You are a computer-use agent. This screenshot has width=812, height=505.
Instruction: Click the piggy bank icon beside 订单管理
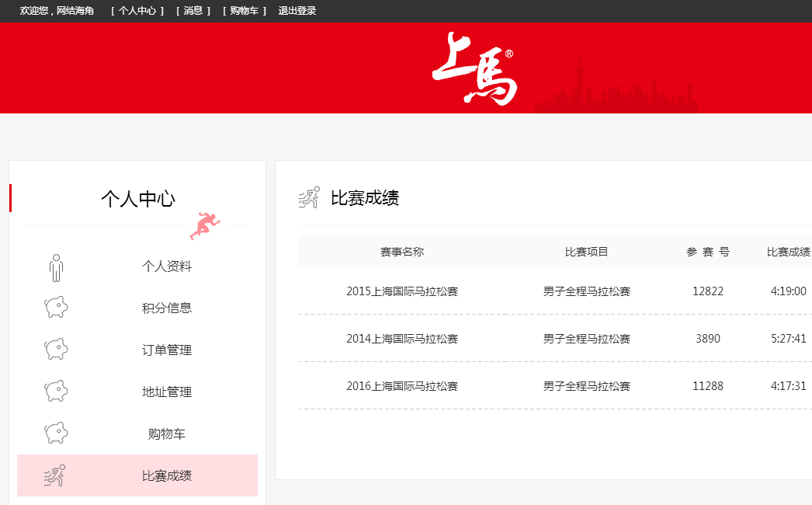[x=56, y=349]
